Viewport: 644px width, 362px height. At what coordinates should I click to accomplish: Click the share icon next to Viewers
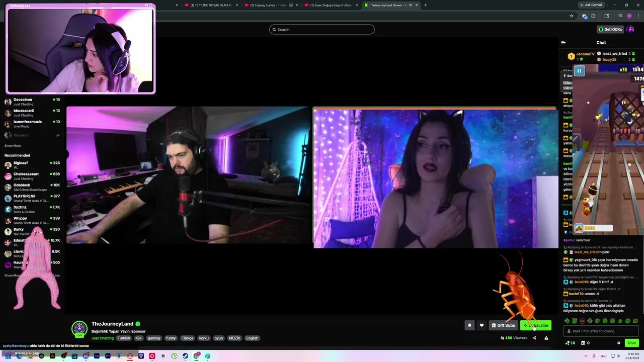534,338
